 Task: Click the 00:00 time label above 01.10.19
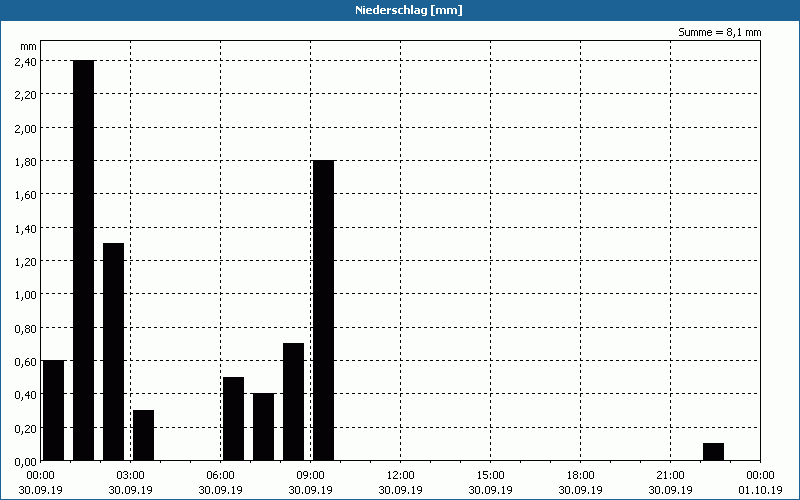(760, 476)
